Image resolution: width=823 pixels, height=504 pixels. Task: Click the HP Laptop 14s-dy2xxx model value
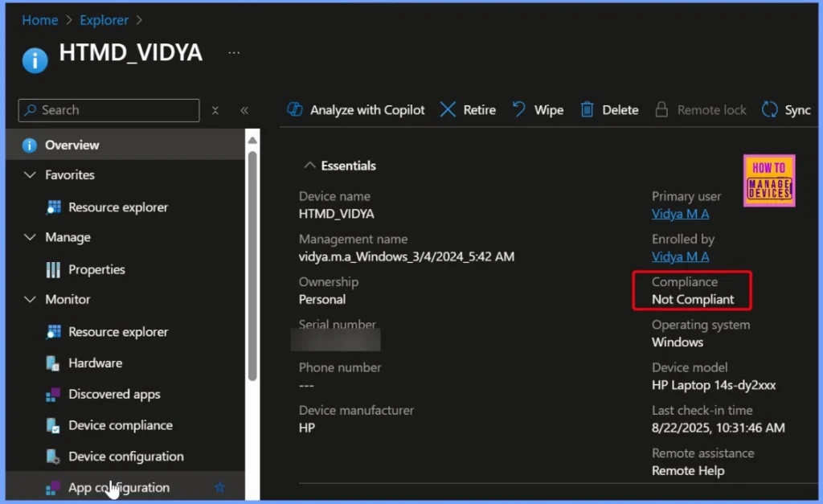pos(714,385)
